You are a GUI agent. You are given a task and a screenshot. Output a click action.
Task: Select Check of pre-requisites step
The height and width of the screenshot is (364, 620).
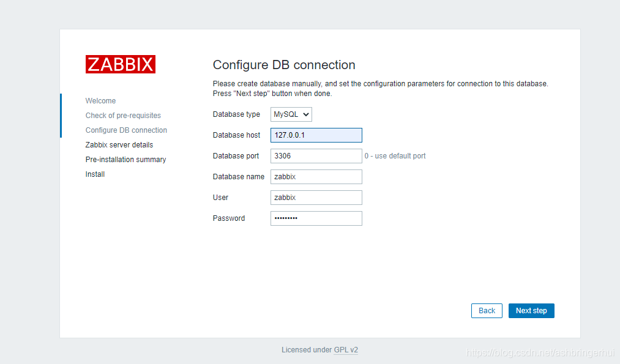click(x=123, y=116)
